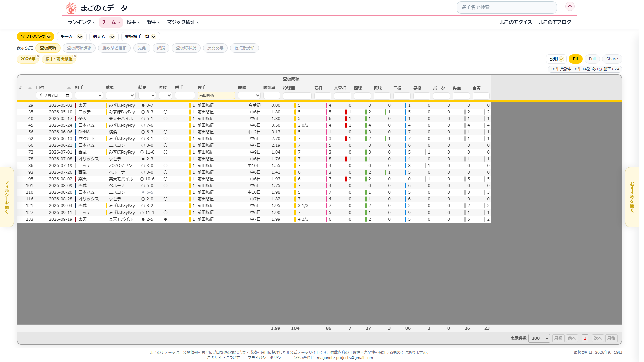Open the left filter side panel
644x362 pixels.
point(7,197)
